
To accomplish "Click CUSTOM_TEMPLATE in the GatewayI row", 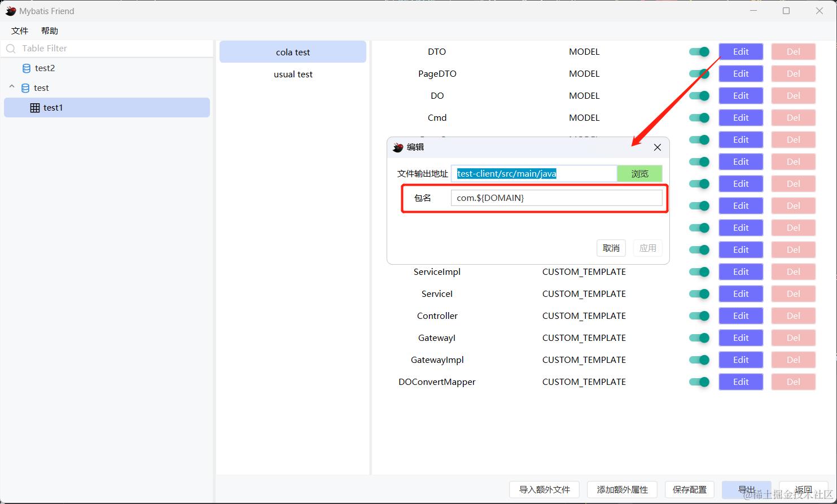I will [584, 338].
